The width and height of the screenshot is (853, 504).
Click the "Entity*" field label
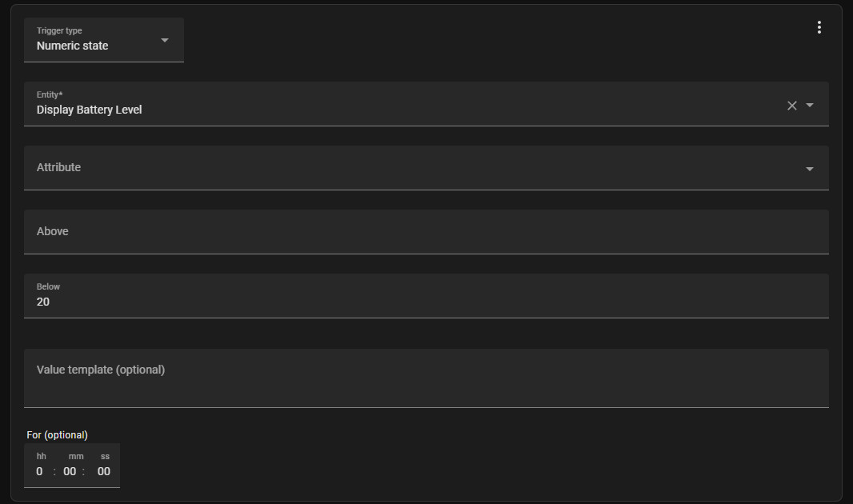[x=50, y=94]
